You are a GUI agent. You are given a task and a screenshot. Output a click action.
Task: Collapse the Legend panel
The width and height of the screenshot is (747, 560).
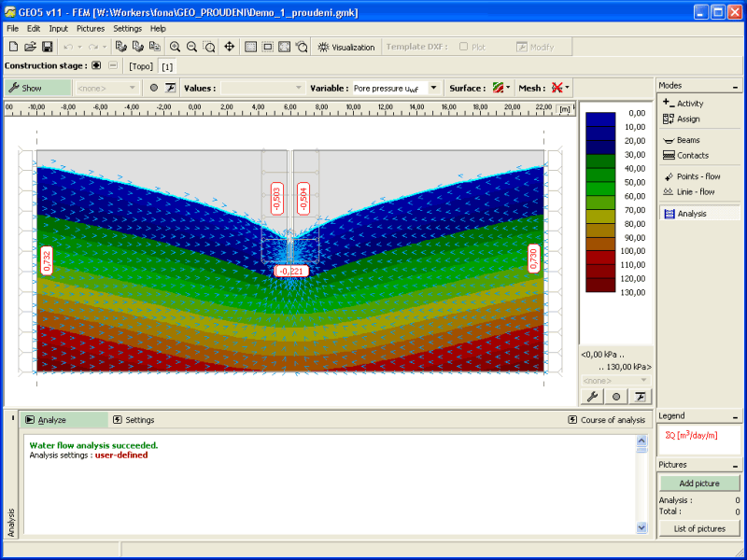point(735,416)
